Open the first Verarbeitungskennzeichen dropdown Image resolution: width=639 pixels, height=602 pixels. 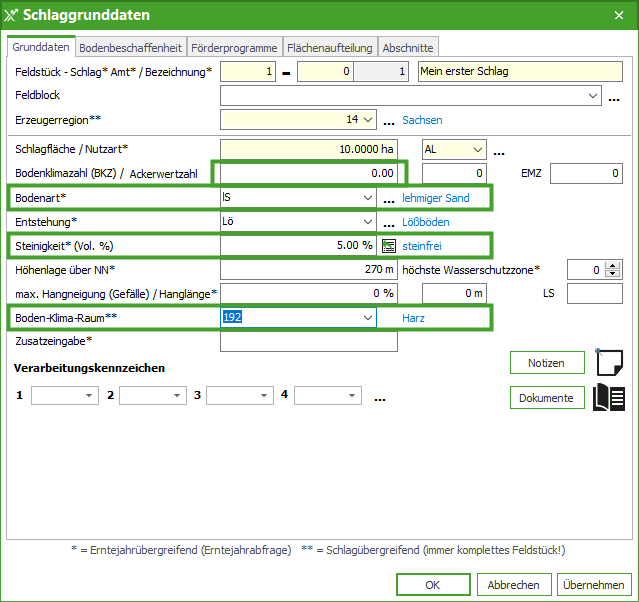coord(89,395)
